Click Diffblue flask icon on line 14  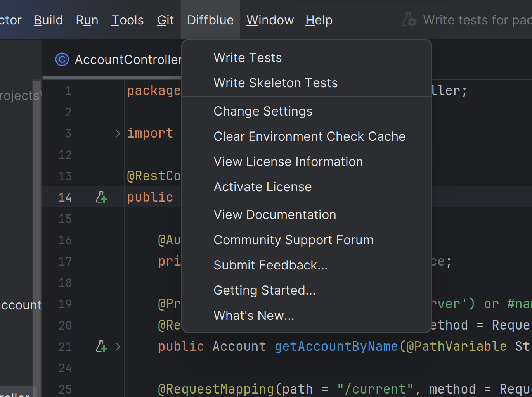coord(101,197)
